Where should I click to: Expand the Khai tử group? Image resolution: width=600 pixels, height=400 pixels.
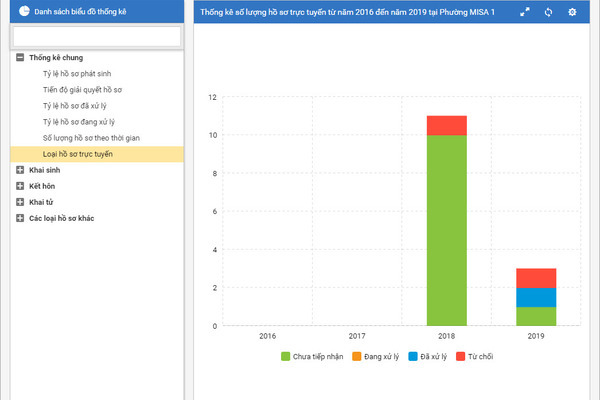pos(20,202)
